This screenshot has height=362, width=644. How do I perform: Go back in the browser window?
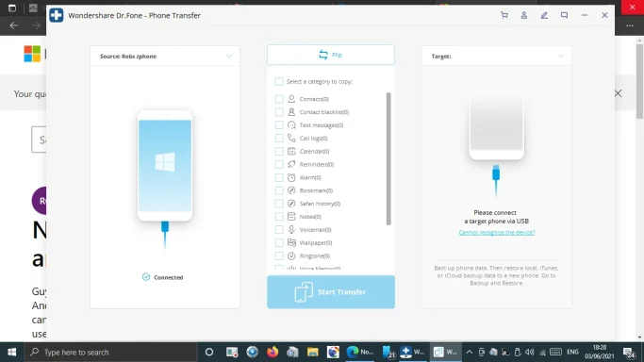pos(14,25)
